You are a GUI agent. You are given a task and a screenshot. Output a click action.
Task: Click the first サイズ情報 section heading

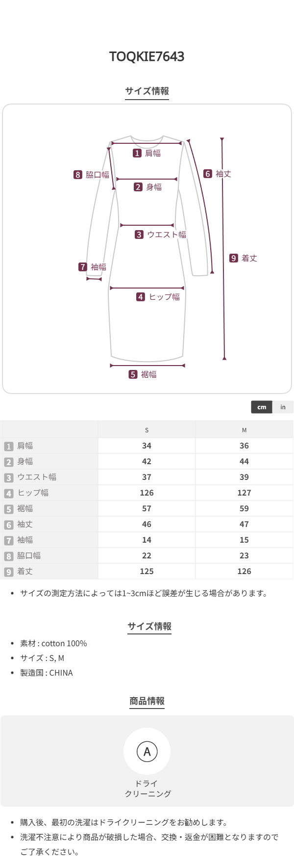point(147,91)
